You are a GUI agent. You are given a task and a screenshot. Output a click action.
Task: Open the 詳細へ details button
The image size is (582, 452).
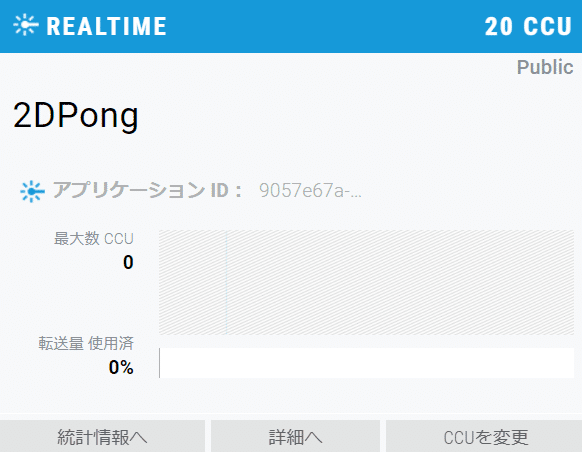pyautogui.click(x=295, y=436)
